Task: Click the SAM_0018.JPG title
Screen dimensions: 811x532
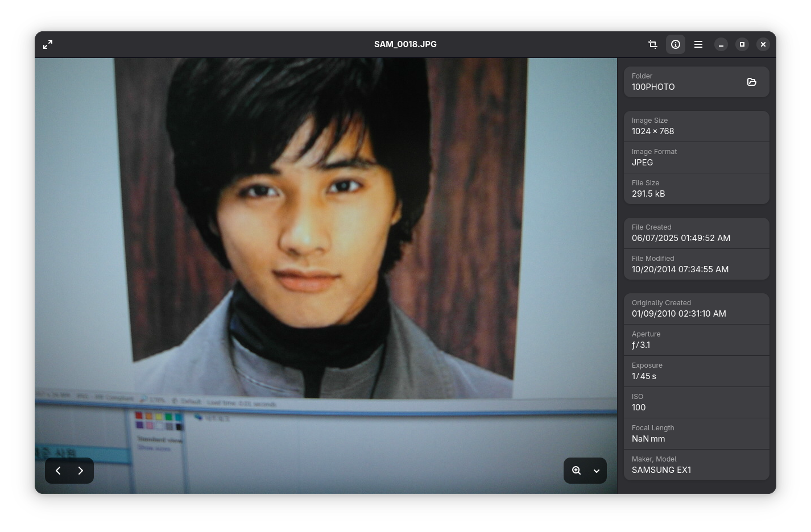Action: click(x=405, y=44)
